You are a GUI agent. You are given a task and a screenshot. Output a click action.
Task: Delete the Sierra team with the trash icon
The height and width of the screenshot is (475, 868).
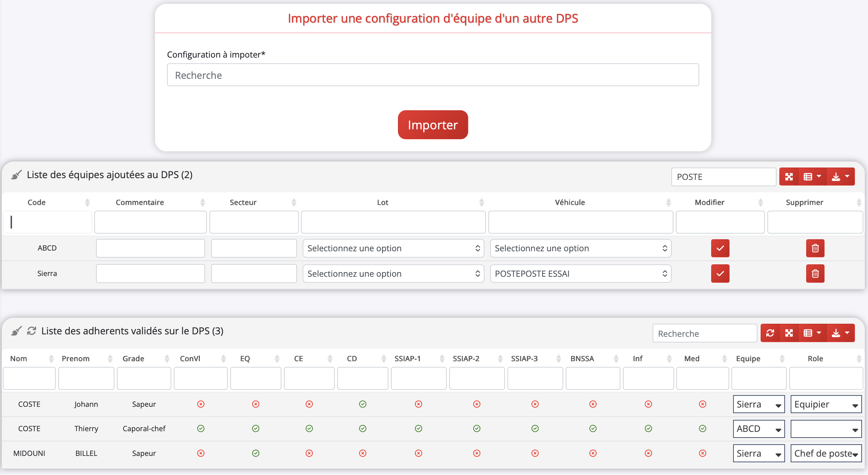[x=815, y=274]
